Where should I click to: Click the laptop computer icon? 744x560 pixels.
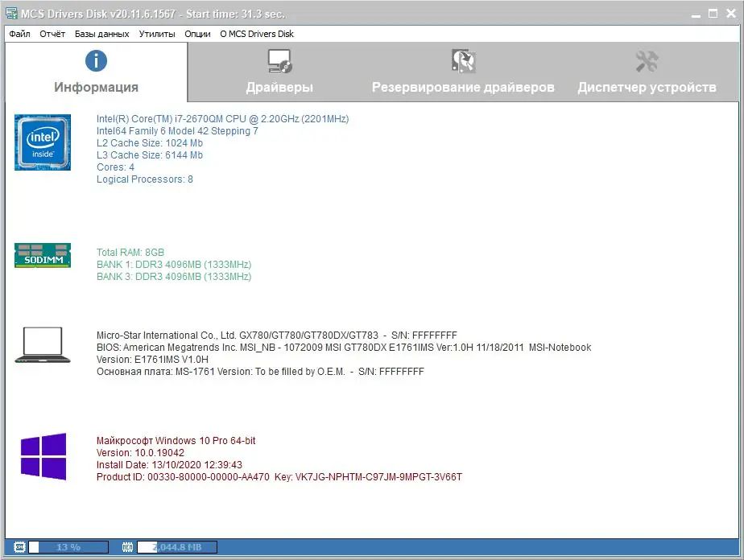click(43, 344)
